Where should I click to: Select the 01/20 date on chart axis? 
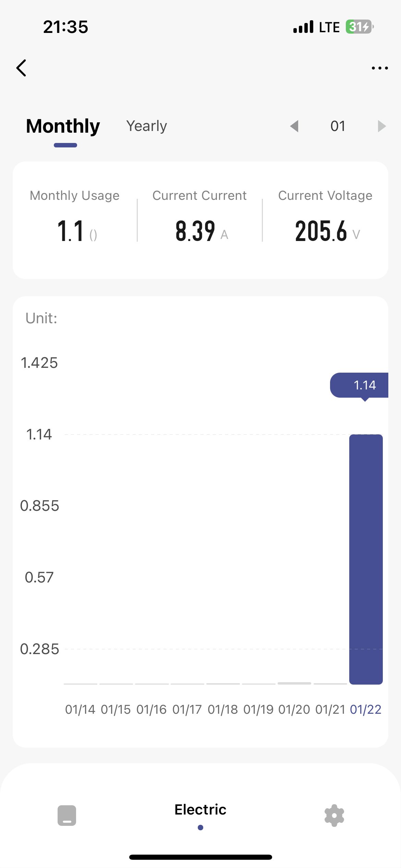[x=294, y=710]
